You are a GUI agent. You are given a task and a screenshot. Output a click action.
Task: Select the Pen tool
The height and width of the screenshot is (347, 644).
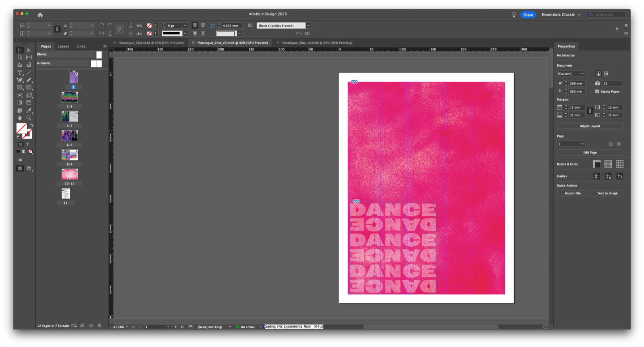[20, 80]
